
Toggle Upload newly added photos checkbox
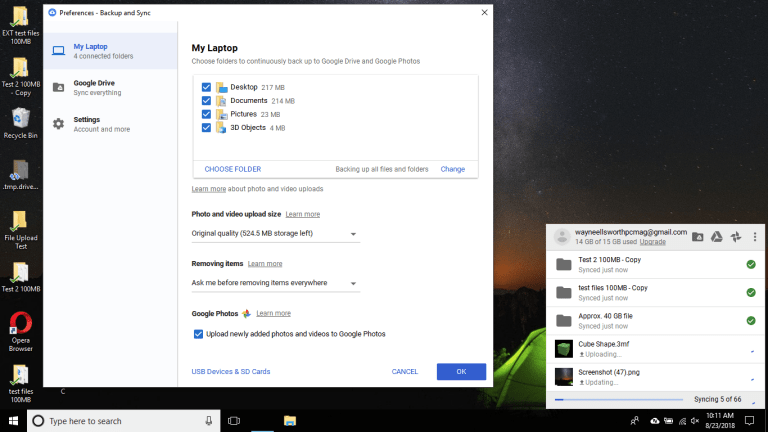198,334
